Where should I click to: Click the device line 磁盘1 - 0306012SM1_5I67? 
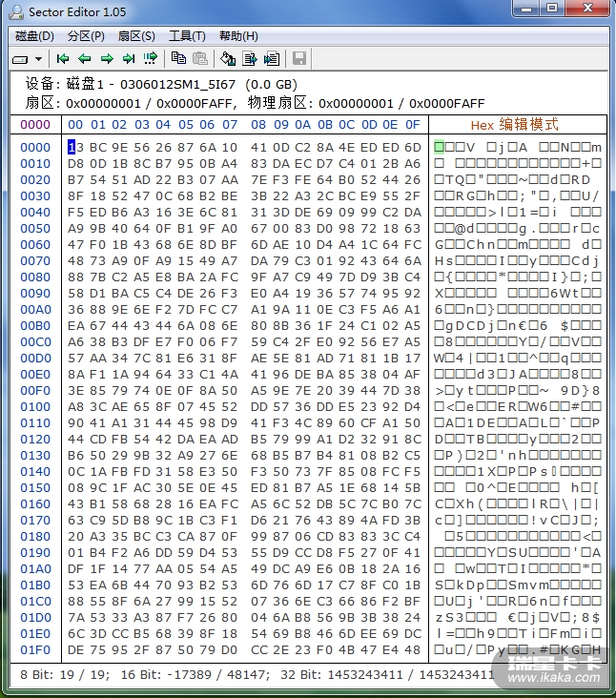pos(151,84)
